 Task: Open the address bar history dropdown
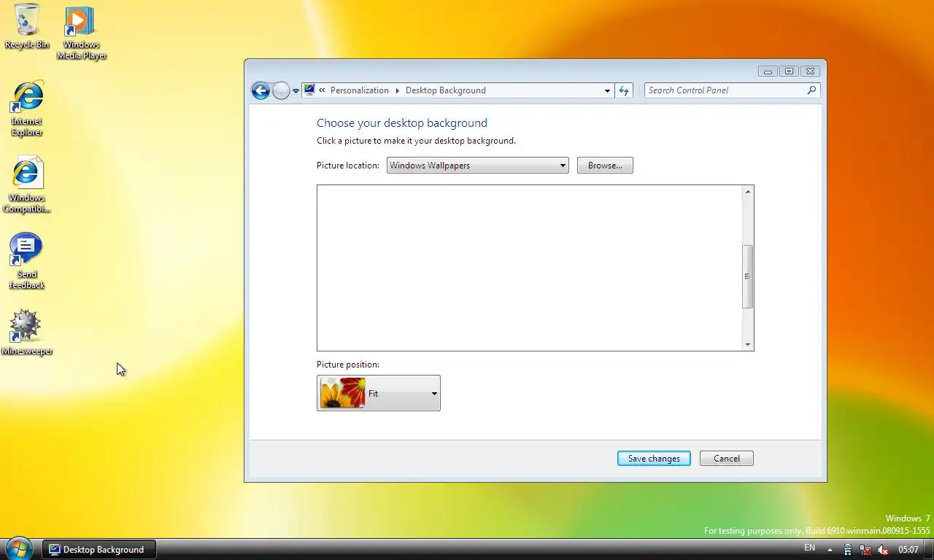click(x=607, y=91)
